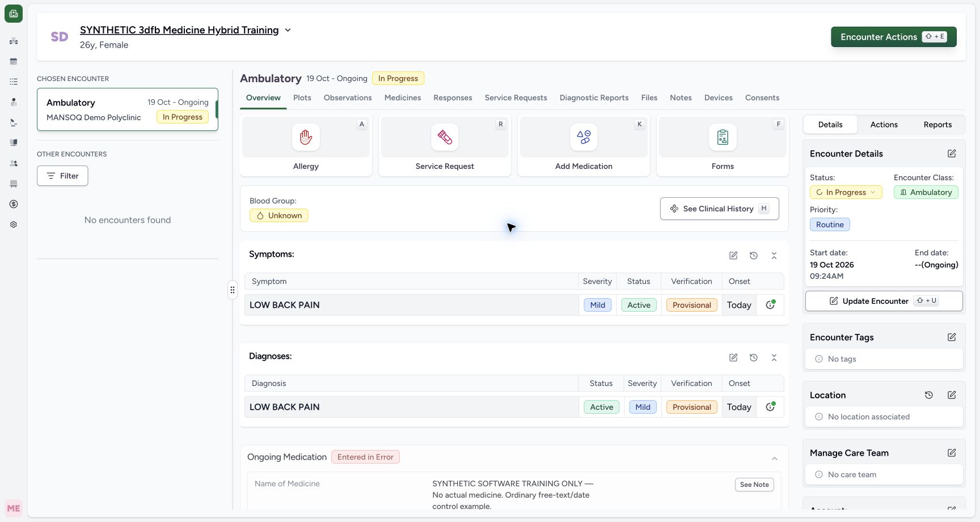
Task: Open the In Progress status dropdown
Action: 846,192
